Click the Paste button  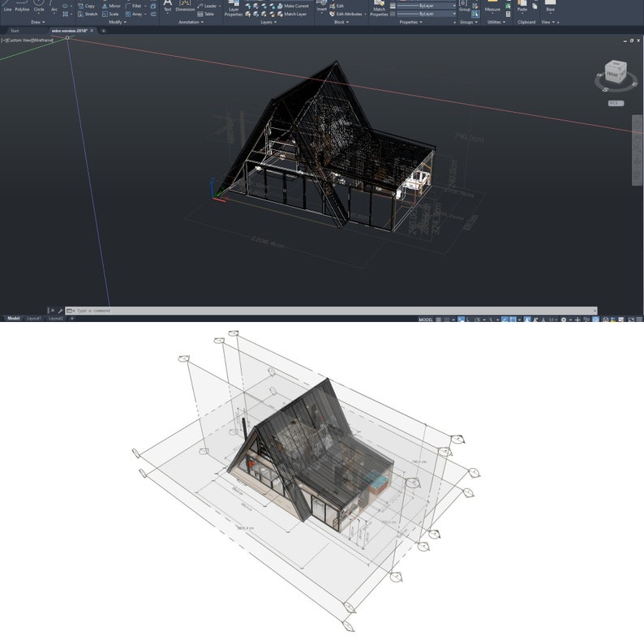tap(522, 6)
